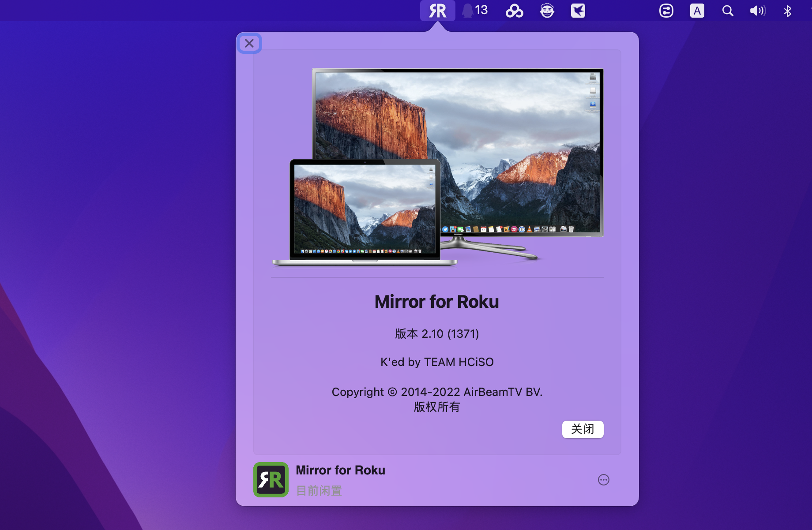Click the green Mirror for Roku app icon
The image size is (812, 530).
click(271, 480)
